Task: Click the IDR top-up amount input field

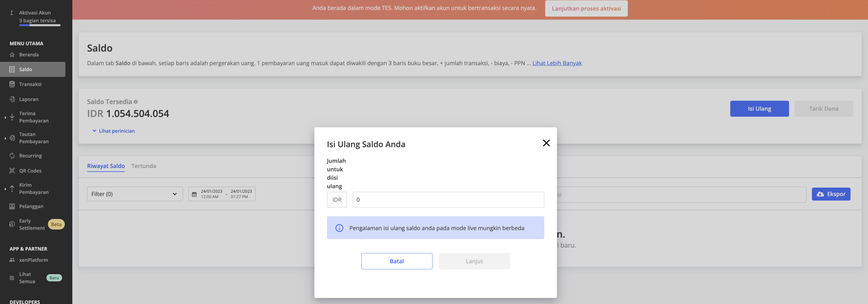Action: 448,200
